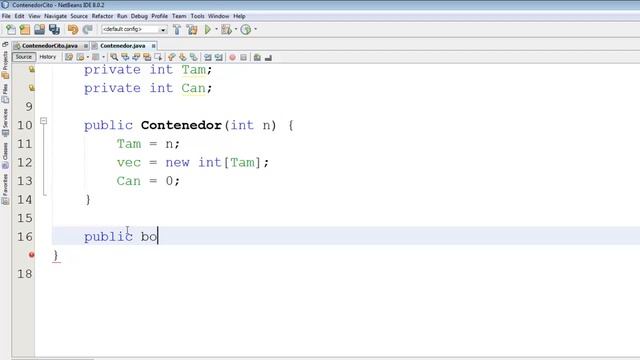
Task: Click the hint lightbulb beside 'private int Tam'
Action: pos(31,69)
